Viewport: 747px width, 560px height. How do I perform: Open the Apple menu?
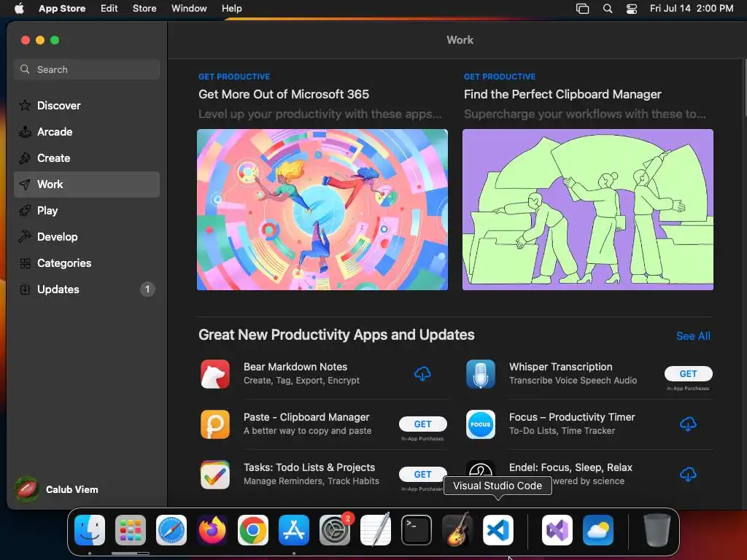19,8
